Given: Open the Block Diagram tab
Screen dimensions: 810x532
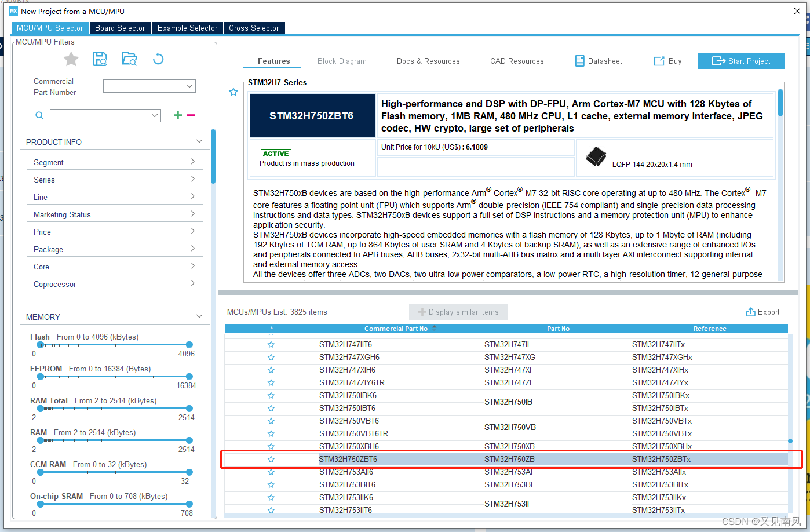Looking at the screenshot, I should 342,61.
